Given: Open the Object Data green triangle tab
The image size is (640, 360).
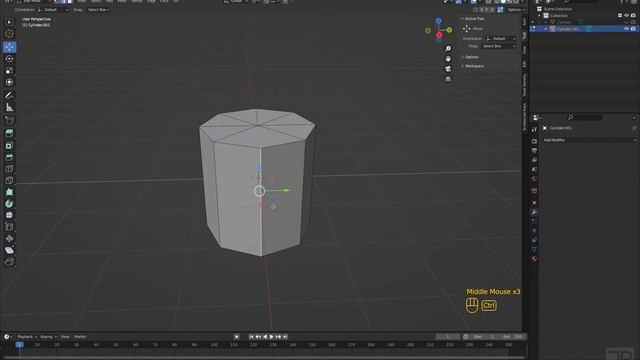Looking at the screenshot, I should point(534,249).
